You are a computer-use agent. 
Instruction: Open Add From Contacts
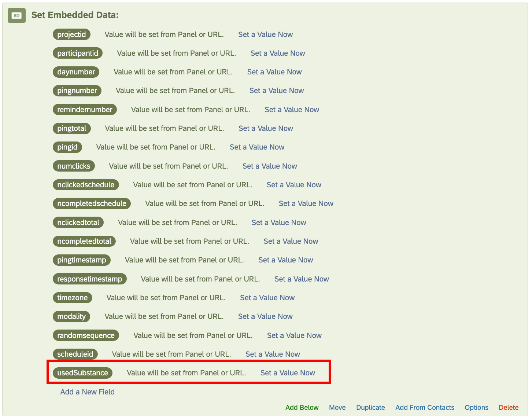click(x=424, y=407)
